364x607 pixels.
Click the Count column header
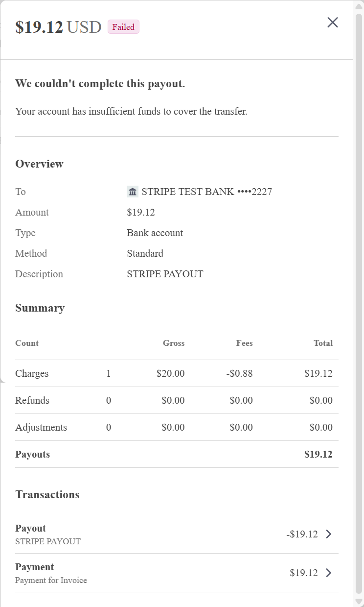pyautogui.click(x=27, y=343)
